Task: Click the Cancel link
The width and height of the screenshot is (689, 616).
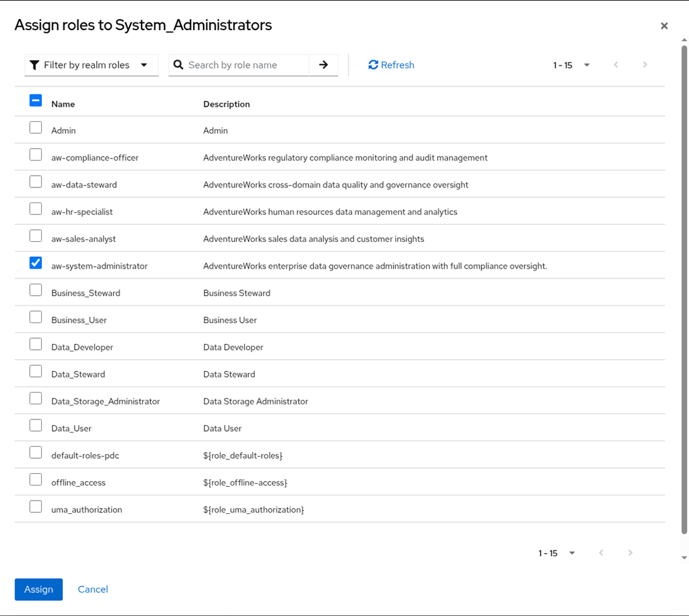Action: [93, 589]
